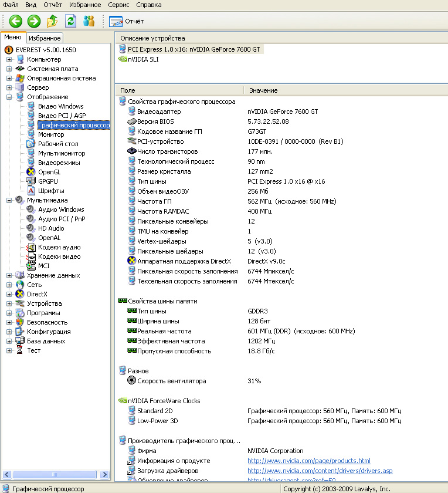Expand the DirectX tree node
This screenshot has width=448, height=493.
9,294
